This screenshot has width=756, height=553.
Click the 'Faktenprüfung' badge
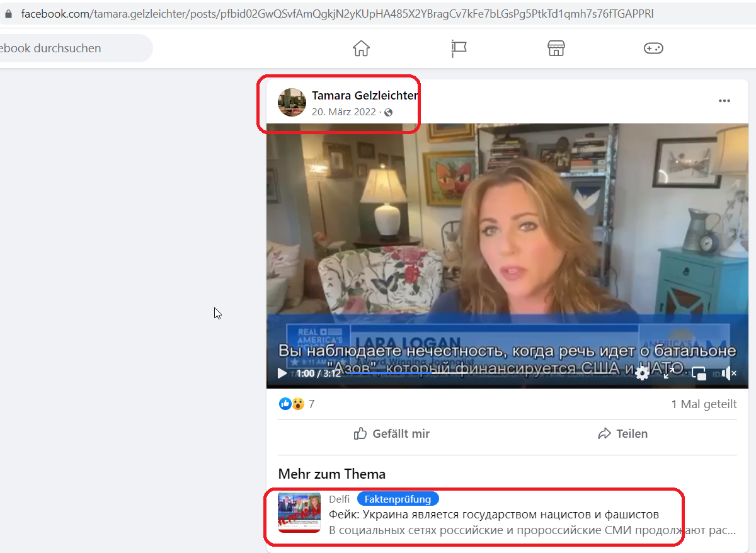click(398, 499)
